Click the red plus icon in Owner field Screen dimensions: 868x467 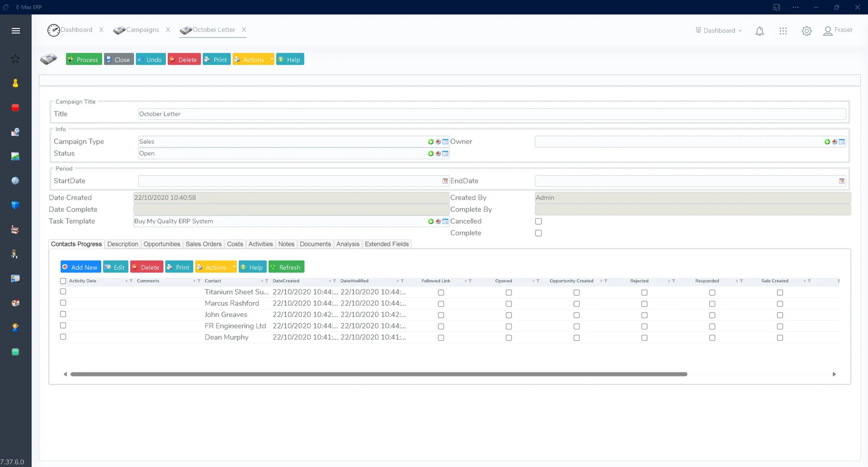point(834,142)
